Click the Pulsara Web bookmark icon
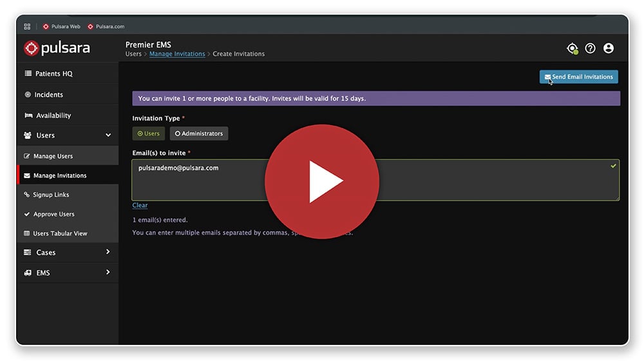644x363 pixels. click(46, 26)
